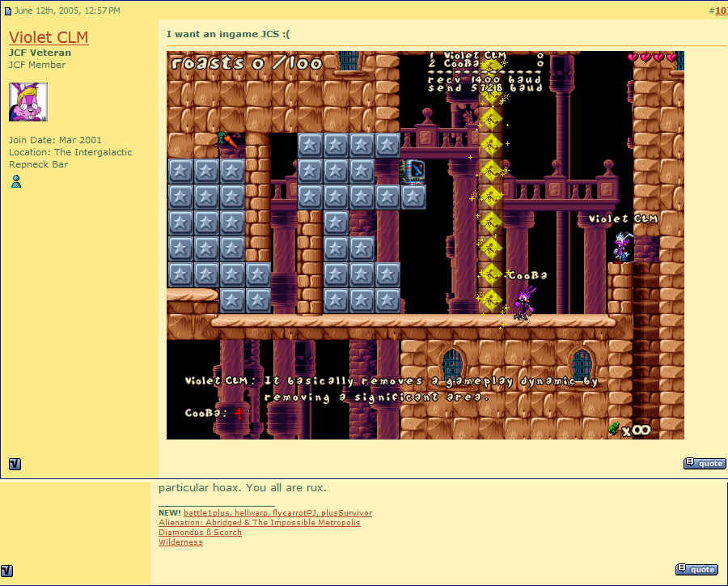Follow the Alienation: Abridged & The Impossible Metropolis link

[260, 522]
